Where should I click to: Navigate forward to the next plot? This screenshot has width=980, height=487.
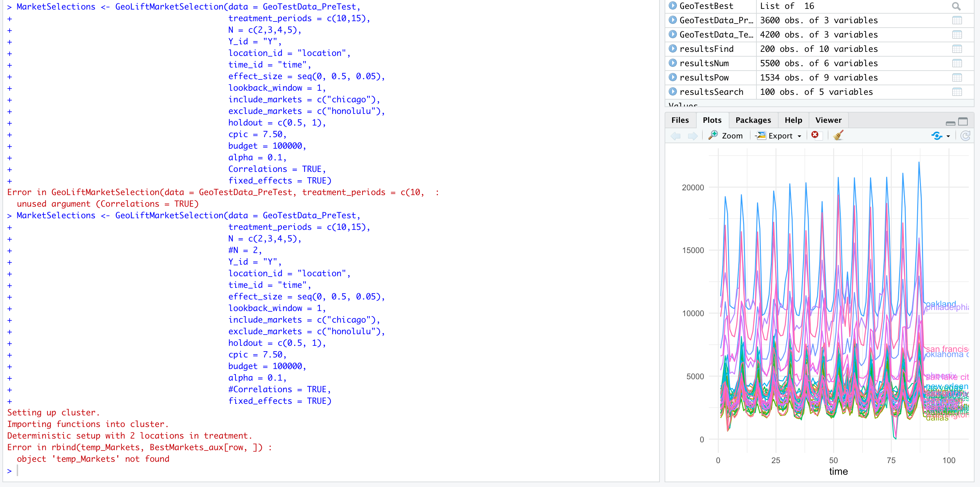[x=693, y=136]
